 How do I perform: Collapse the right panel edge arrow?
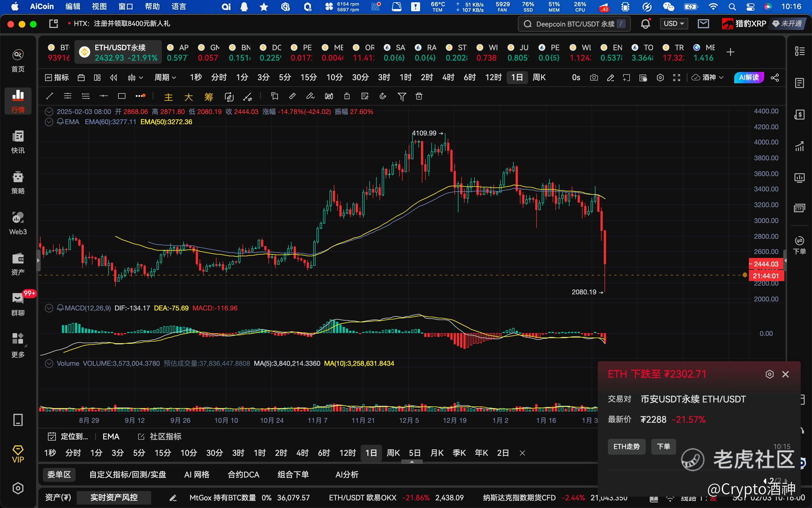pos(785,260)
